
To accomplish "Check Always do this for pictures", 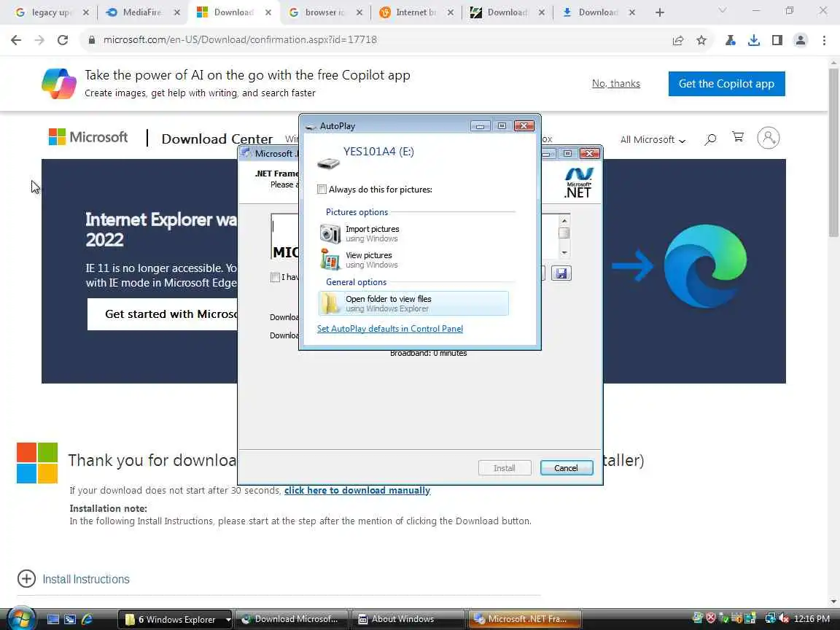I will [322, 189].
